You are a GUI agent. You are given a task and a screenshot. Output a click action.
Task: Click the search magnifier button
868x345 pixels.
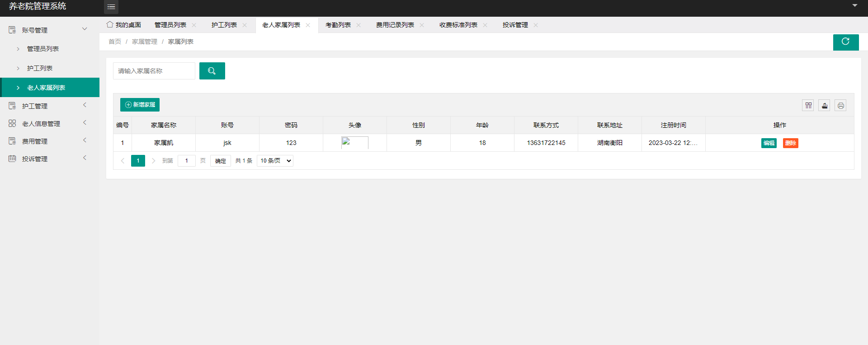pyautogui.click(x=212, y=71)
